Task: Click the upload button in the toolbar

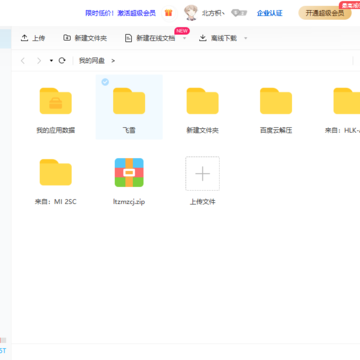Action: [x=33, y=38]
